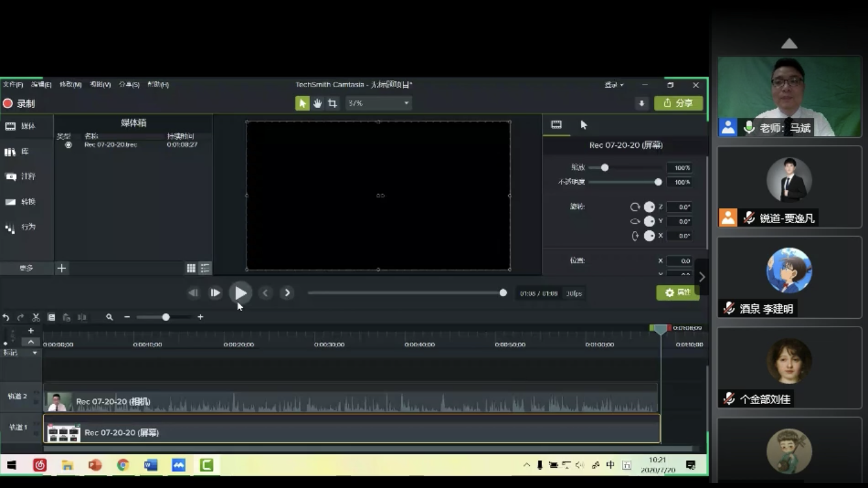Select the Rec 07-20-20 screen clip on track 1
This screenshot has width=868, height=488.
352,429
